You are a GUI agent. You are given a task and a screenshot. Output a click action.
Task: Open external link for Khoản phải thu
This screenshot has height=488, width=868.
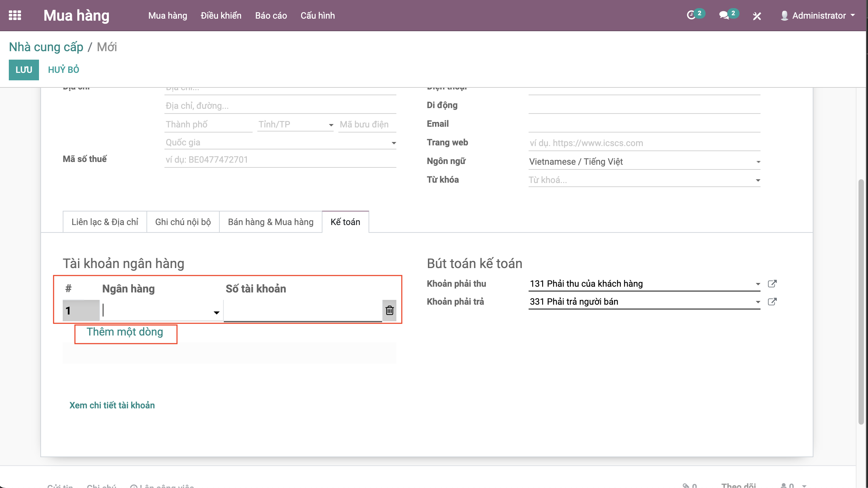tap(772, 284)
